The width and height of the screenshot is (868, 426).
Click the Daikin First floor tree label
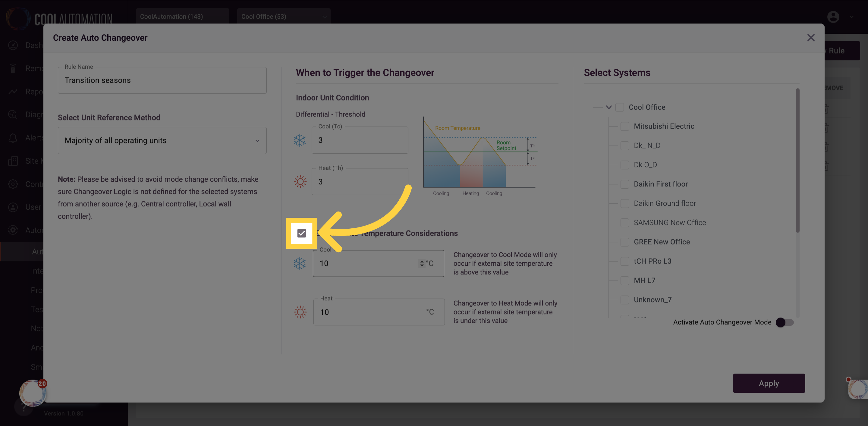660,184
